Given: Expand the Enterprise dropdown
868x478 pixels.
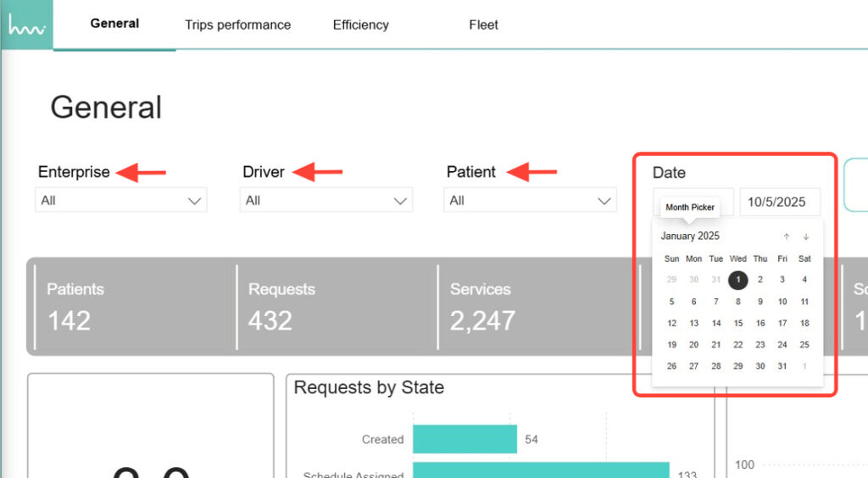Looking at the screenshot, I should (x=120, y=201).
